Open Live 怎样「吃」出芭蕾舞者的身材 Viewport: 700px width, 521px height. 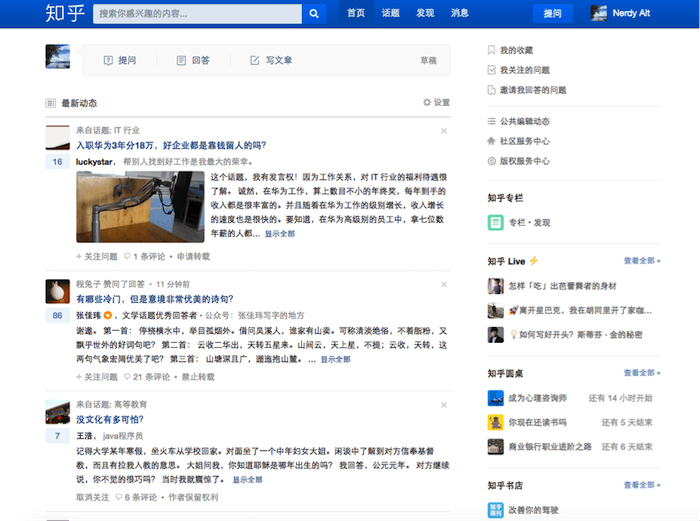click(562, 286)
